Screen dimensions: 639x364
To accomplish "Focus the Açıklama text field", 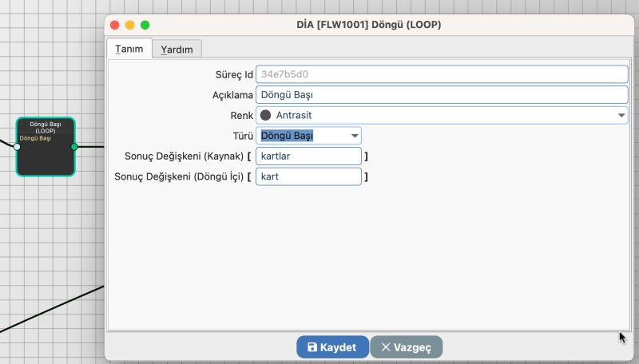I will point(442,95).
